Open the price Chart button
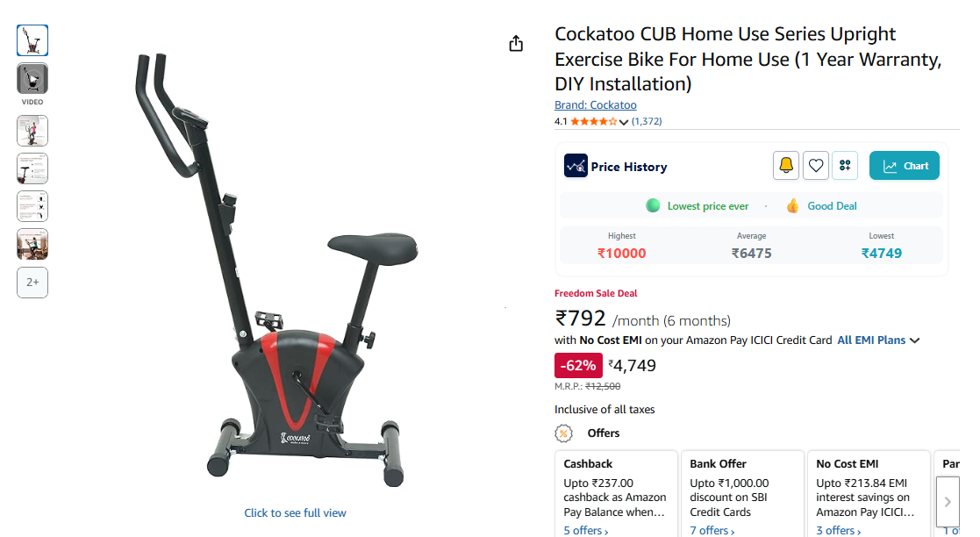The image size is (980, 537). [905, 166]
